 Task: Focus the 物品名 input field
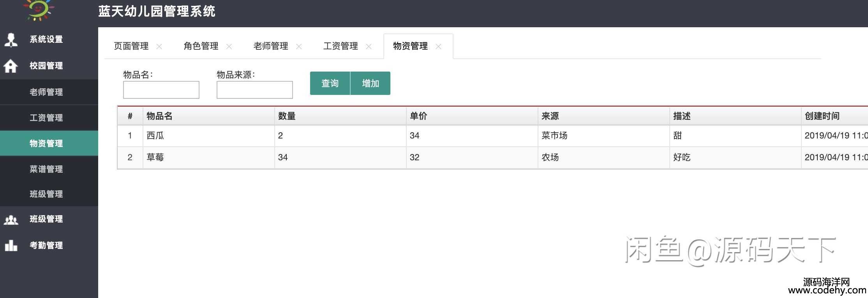pyautogui.click(x=161, y=90)
